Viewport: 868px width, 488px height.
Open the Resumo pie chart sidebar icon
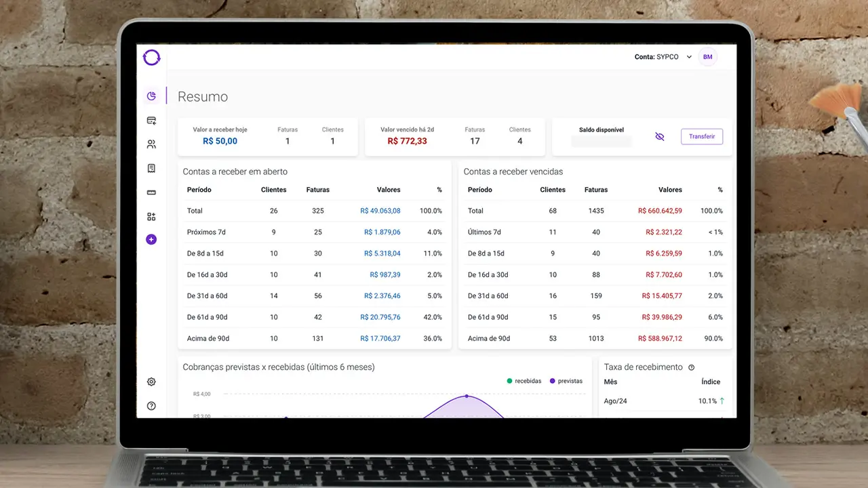pos(151,96)
